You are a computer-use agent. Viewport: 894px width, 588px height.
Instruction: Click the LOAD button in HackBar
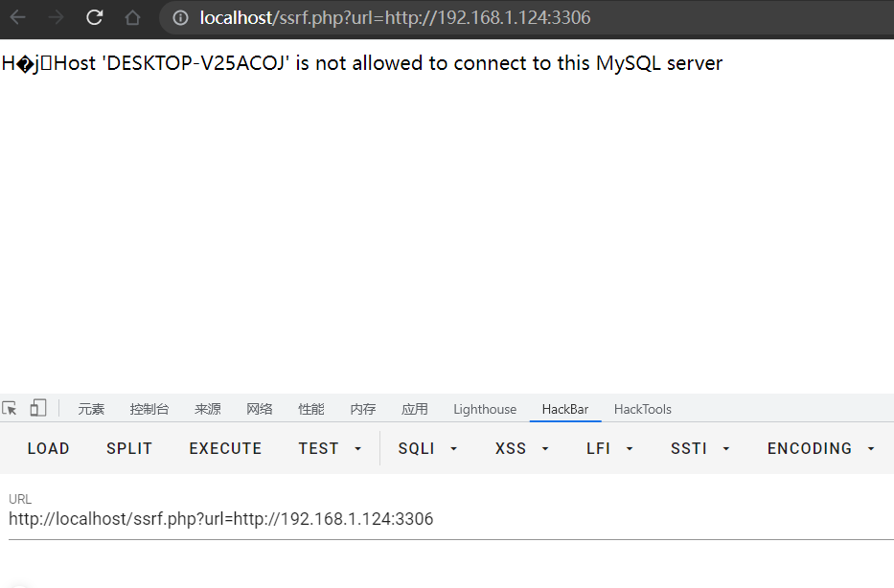(49, 448)
